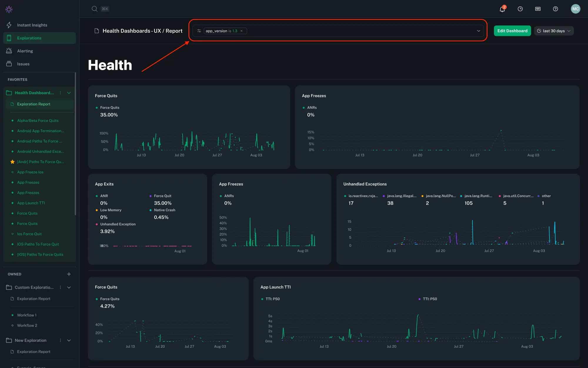Select the Explorations sidebar icon

click(9, 38)
